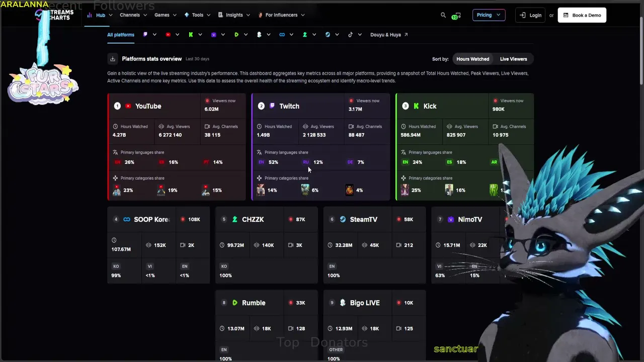Open Twitch's 6% category thumbnail
This screenshot has width=644, height=362.
[x=305, y=190]
